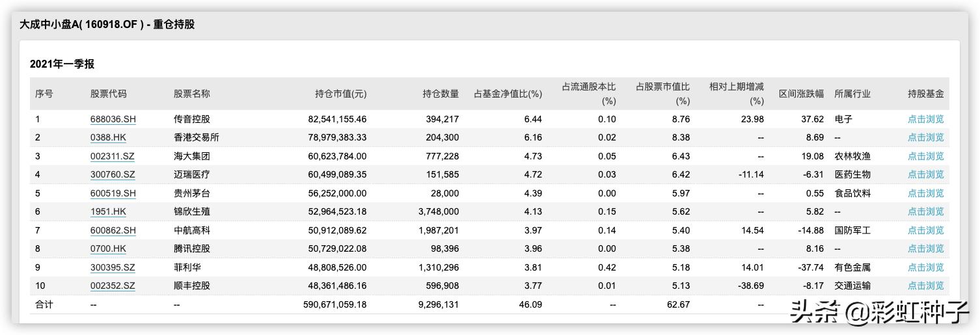Click 点击浏览 in the 中航高科 row
The image size is (980, 335).
925,230
